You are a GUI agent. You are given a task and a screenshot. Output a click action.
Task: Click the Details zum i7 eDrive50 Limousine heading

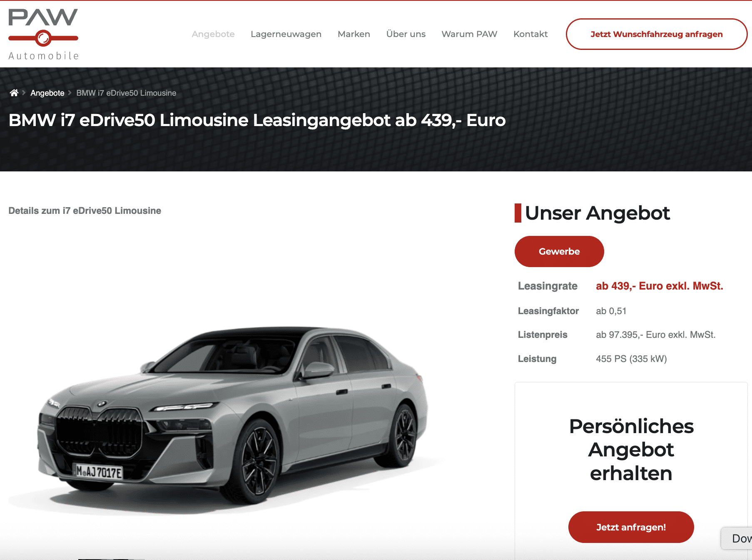(85, 211)
